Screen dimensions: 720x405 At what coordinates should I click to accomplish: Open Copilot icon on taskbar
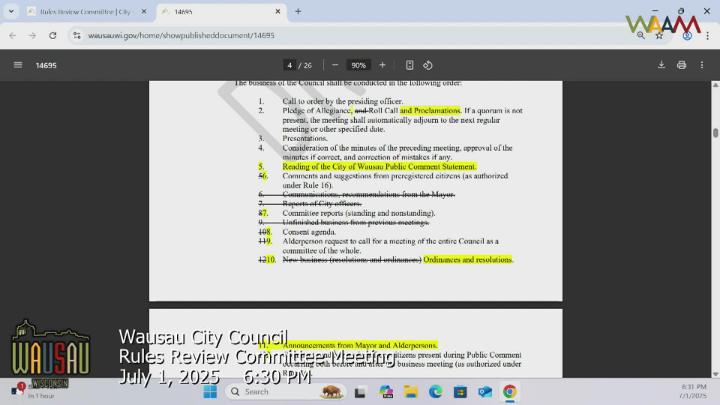coord(386,392)
